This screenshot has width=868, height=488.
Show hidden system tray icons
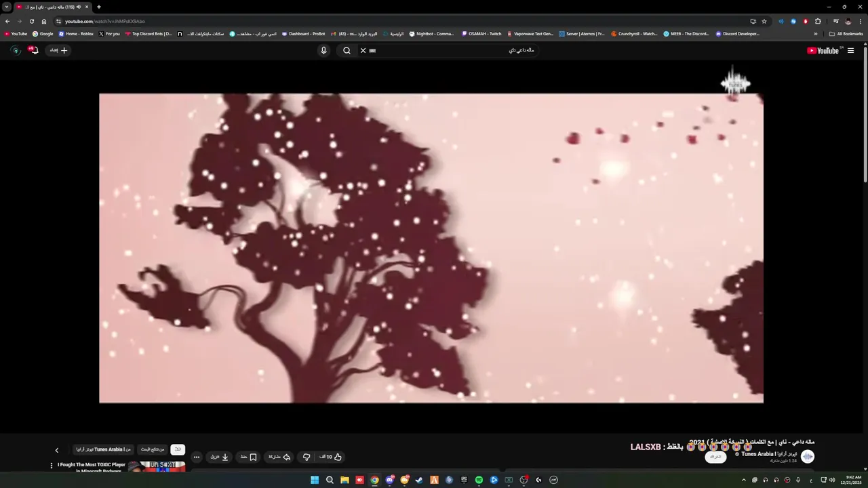point(744,480)
